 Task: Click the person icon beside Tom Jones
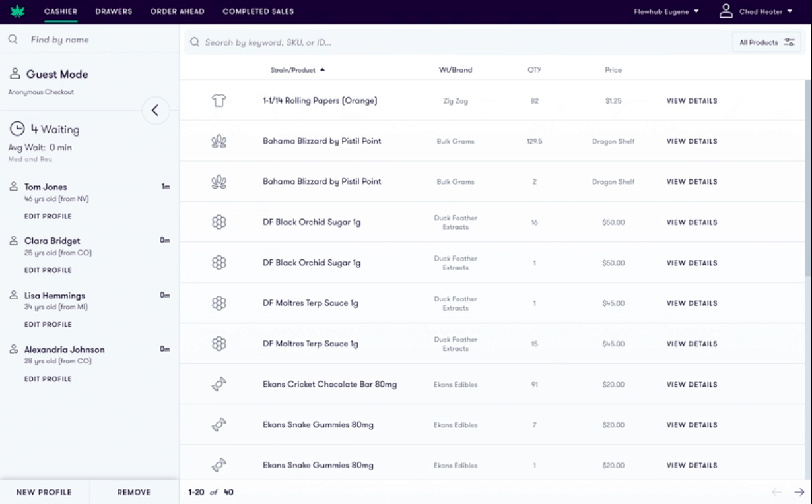click(14, 187)
